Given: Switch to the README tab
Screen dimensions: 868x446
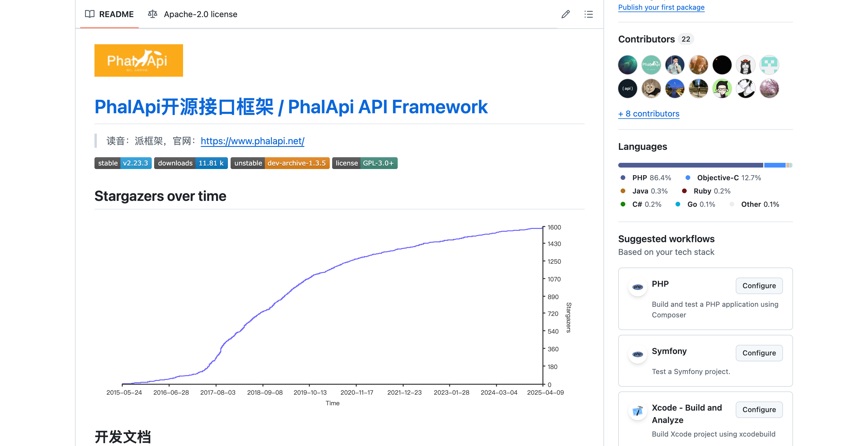Looking at the screenshot, I should click(x=109, y=14).
